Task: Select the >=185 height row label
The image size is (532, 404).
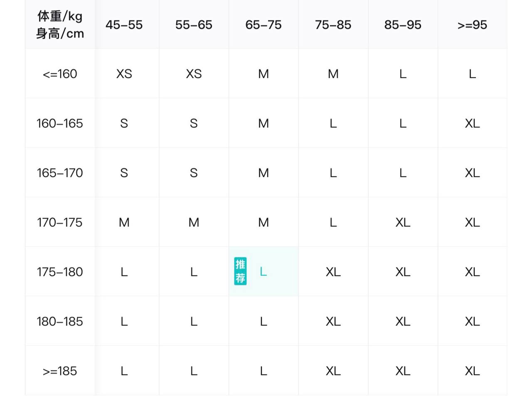Action: click(60, 371)
